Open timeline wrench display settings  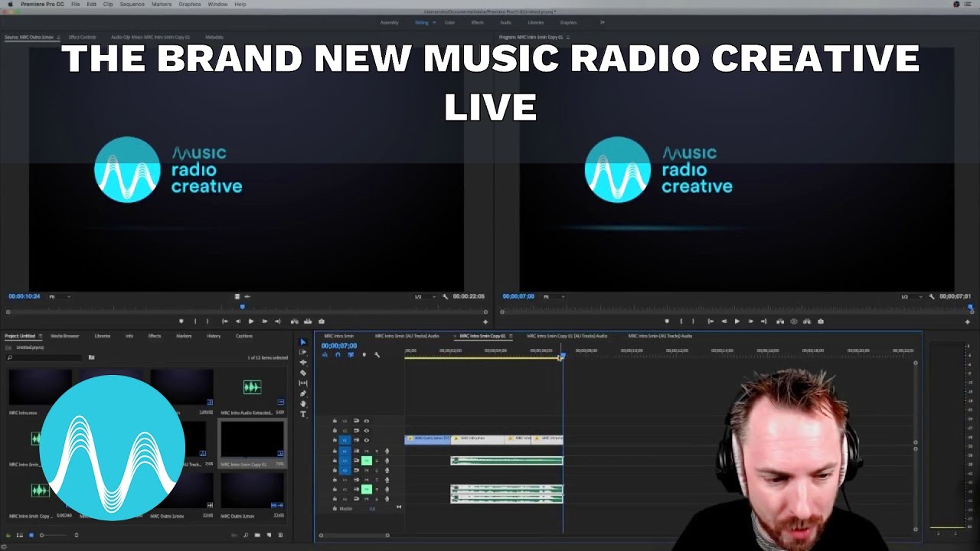tap(377, 354)
